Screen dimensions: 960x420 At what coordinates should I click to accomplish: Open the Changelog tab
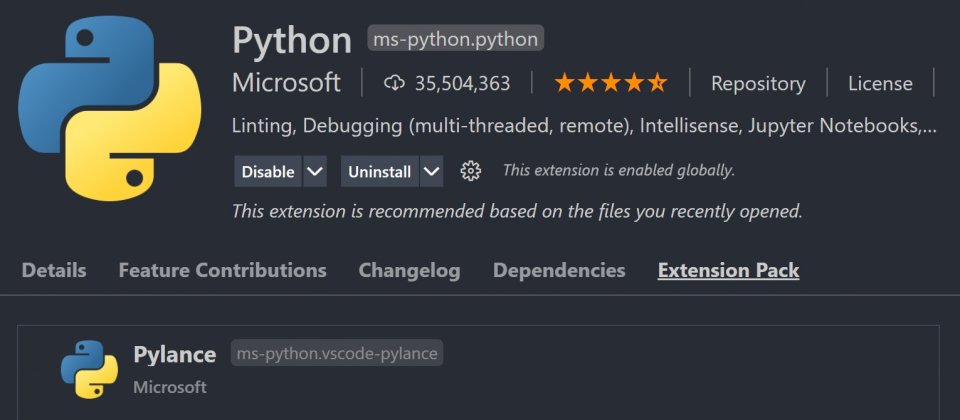tap(410, 270)
